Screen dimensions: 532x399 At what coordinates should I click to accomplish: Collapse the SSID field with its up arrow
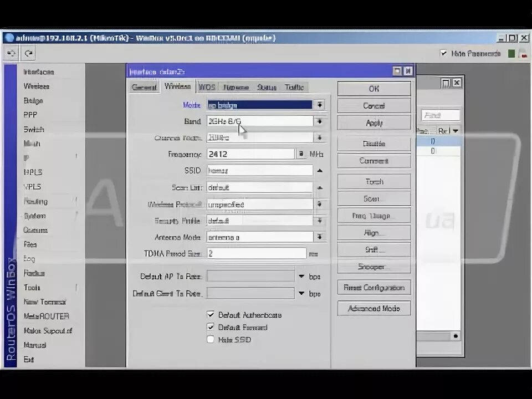[x=320, y=171]
